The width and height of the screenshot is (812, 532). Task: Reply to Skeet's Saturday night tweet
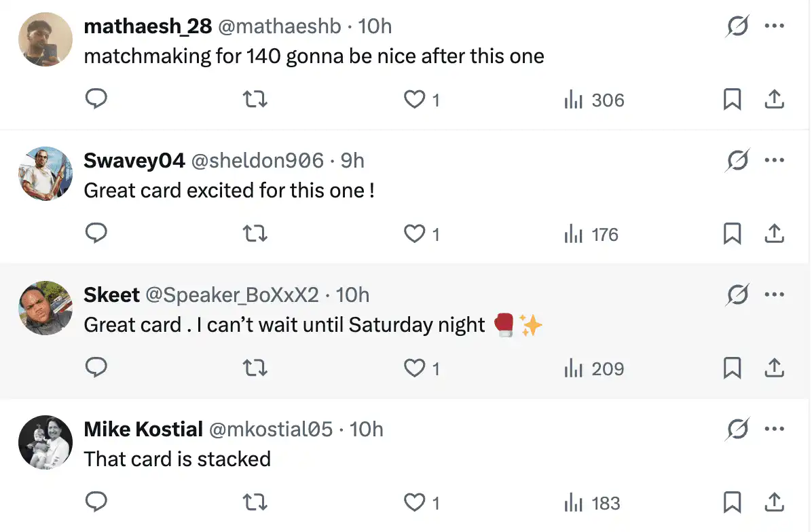point(97,368)
